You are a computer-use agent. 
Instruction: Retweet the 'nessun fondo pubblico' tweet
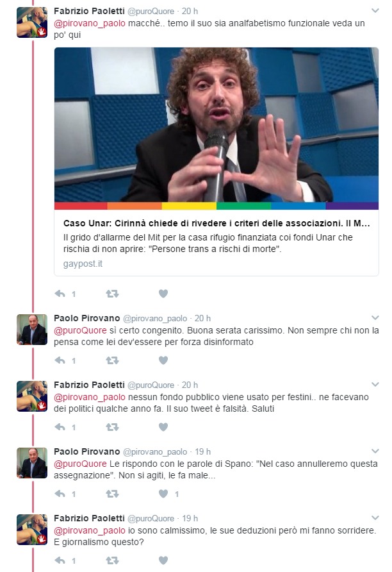(x=112, y=427)
